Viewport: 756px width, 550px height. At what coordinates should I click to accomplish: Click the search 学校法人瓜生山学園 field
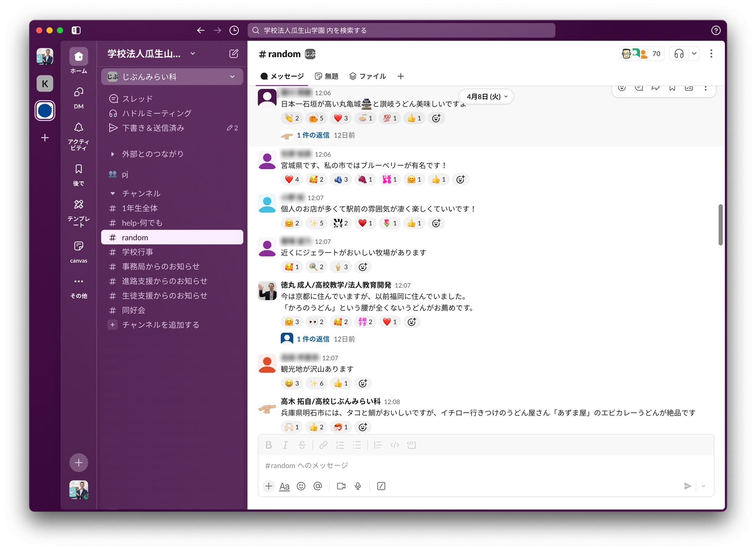click(x=401, y=30)
